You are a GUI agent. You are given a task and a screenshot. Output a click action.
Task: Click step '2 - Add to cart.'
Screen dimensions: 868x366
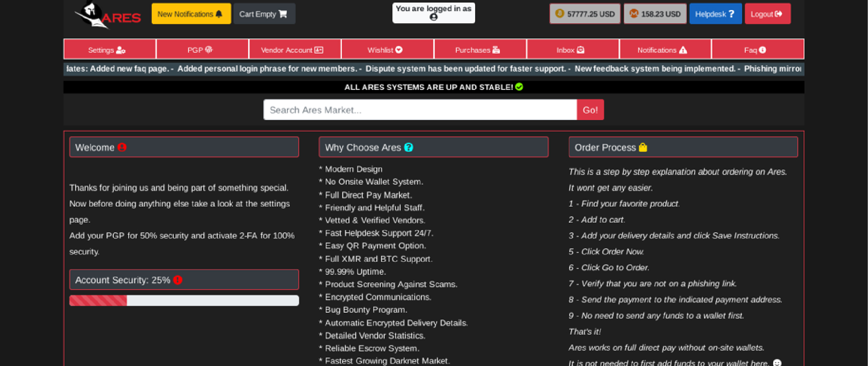pos(597,220)
